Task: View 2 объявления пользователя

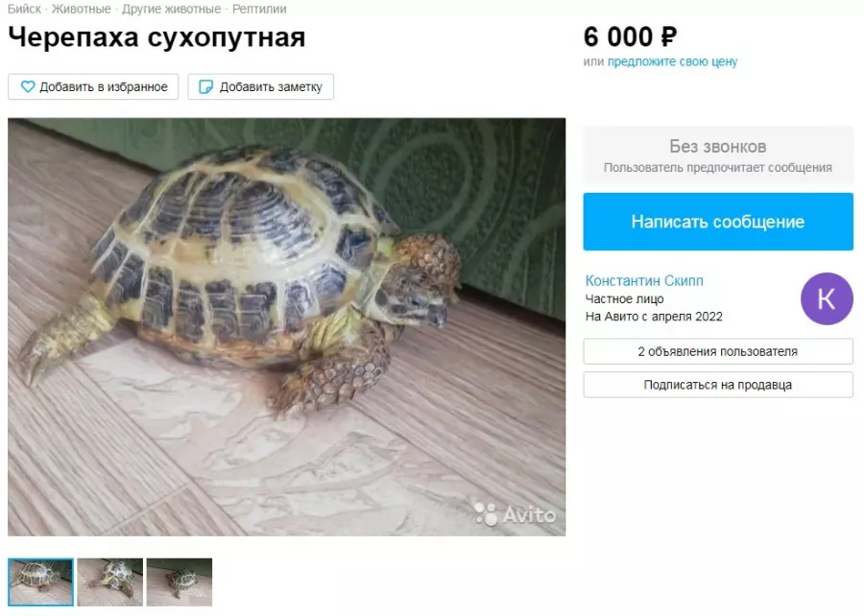Action: coord(718,351)
